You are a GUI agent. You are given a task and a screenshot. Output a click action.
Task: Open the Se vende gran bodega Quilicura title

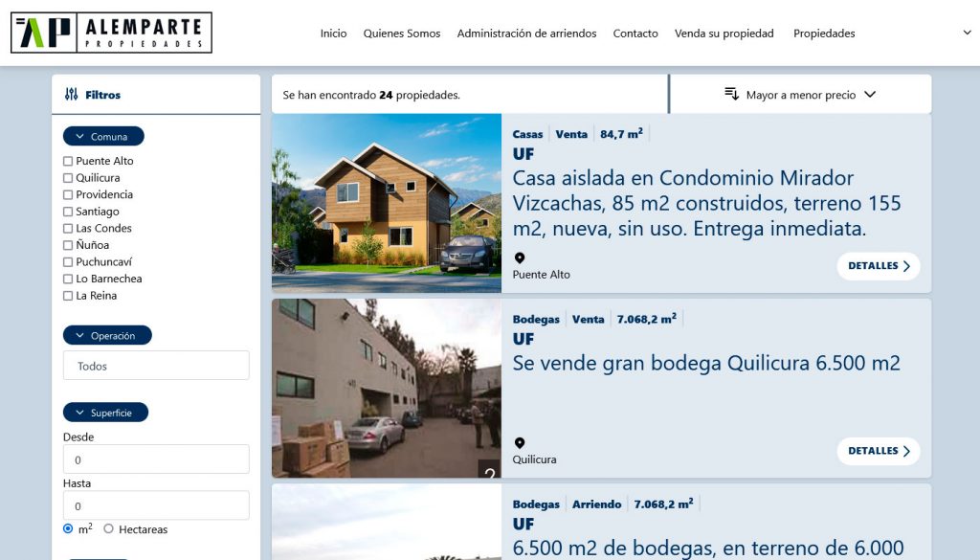706,363
